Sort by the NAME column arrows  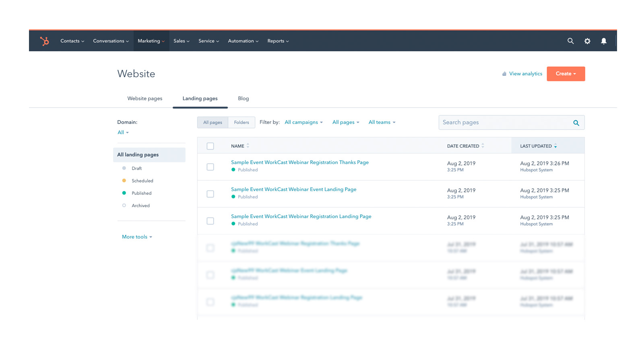click(248, 146)
